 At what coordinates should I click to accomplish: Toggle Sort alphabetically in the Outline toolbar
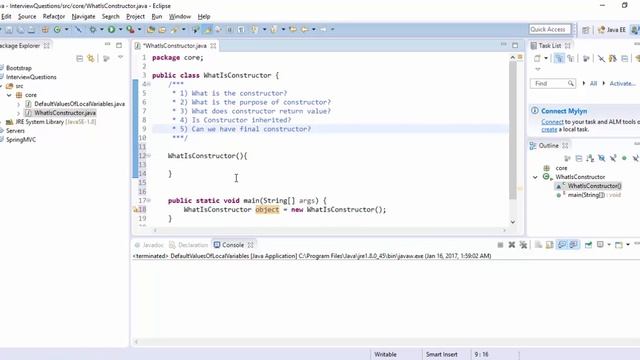[x=590, y=158]
